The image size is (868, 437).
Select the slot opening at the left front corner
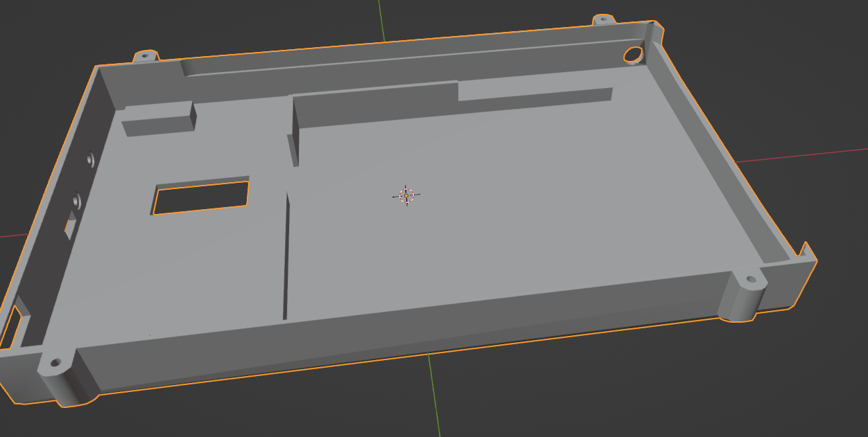11,327
